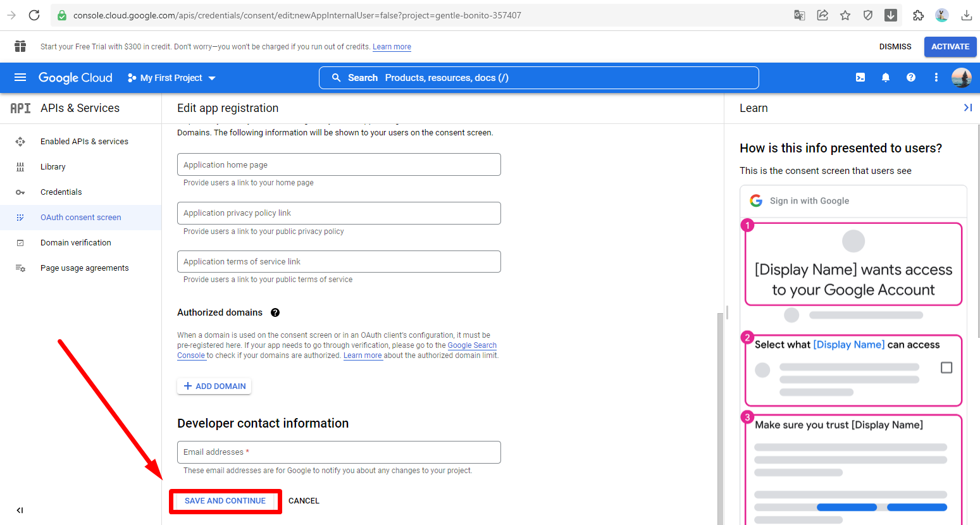This screenshot has height=525, width=980.
Task: Open the help question mark menu
Action: coord(911,78)
